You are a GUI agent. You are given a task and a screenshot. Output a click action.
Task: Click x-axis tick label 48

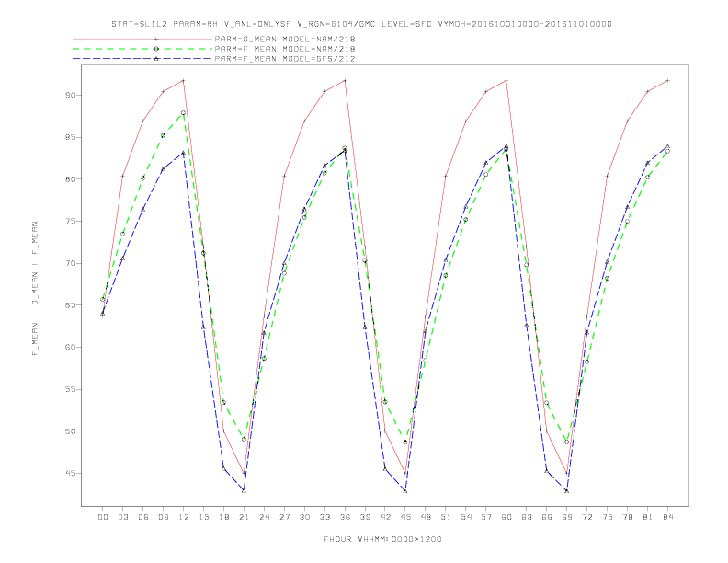[x=426, y=517]
